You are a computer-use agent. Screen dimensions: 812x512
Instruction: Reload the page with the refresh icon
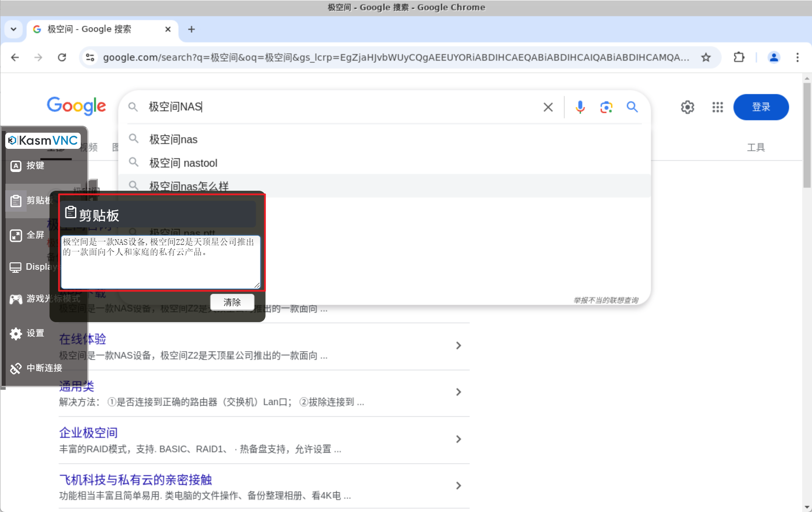coord(62,57)
